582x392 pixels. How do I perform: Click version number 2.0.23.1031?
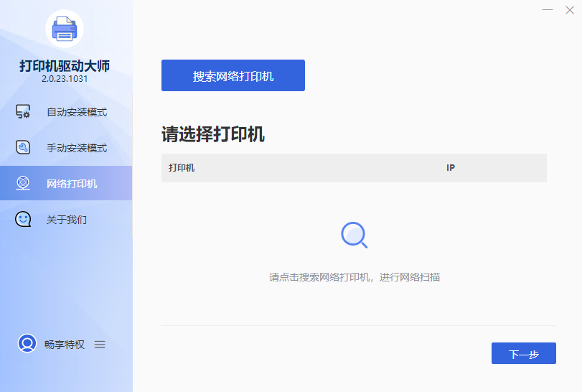pos(65,79)
